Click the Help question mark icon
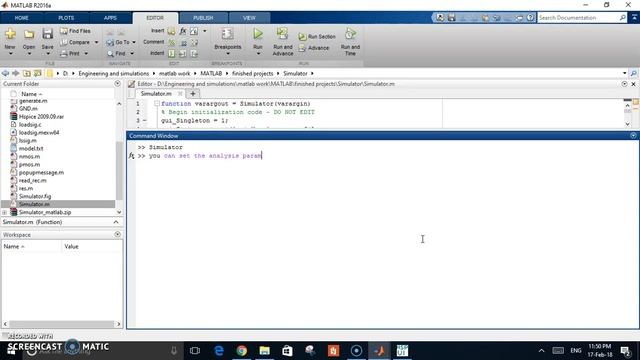This screenshot has width=640, height=360. (x=530, y=18)
